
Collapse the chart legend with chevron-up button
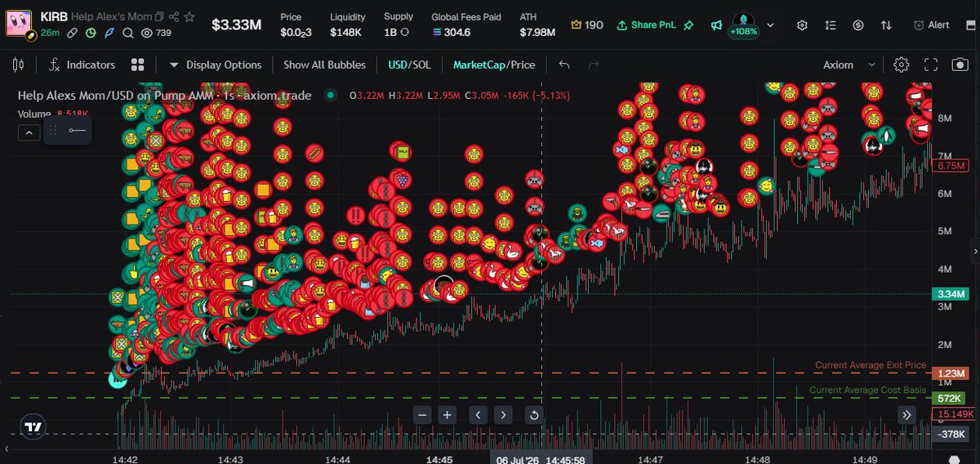(x=29, y=132)
